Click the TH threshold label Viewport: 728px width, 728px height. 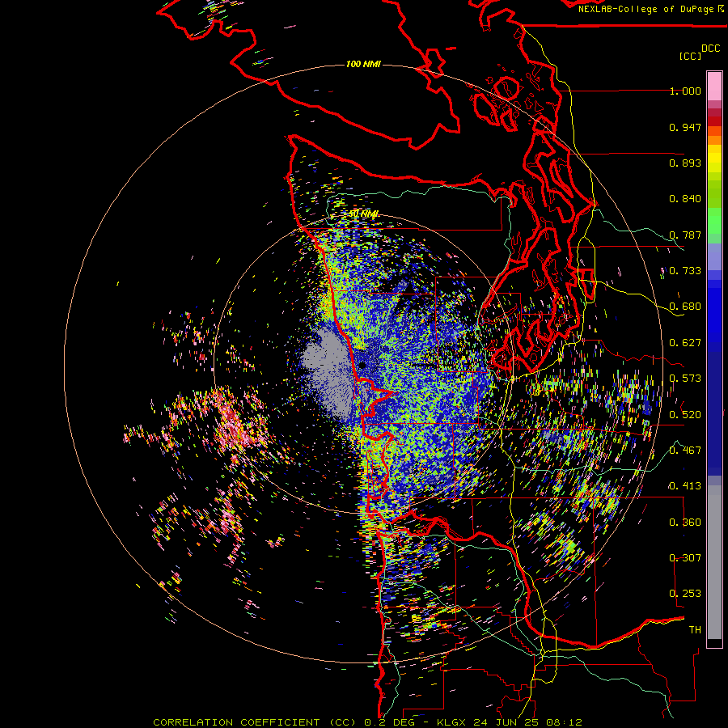pos(695,629)
